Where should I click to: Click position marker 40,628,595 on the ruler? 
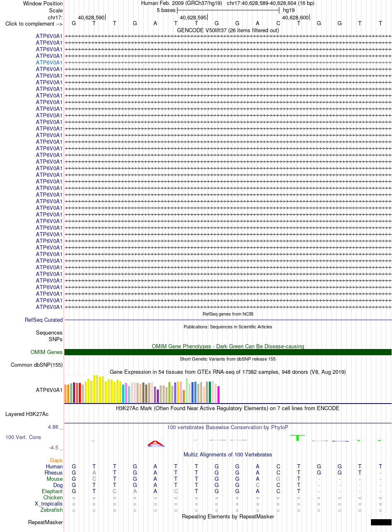[x=193, y=17]
